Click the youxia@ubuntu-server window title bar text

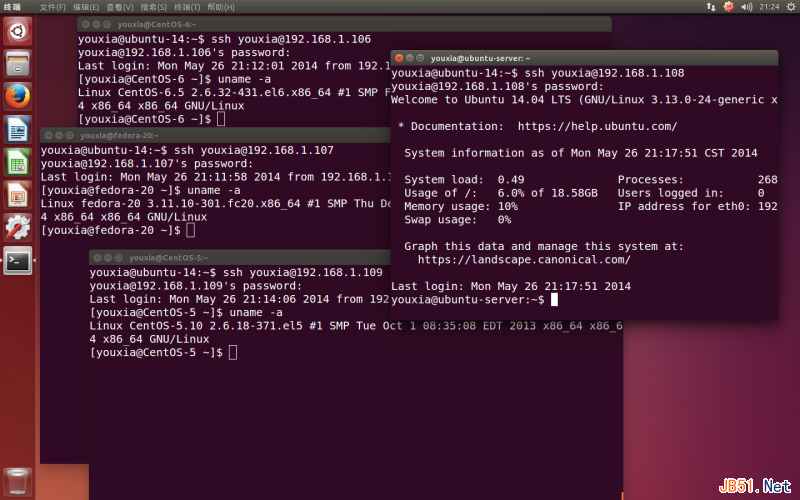[x=480, y=58]
